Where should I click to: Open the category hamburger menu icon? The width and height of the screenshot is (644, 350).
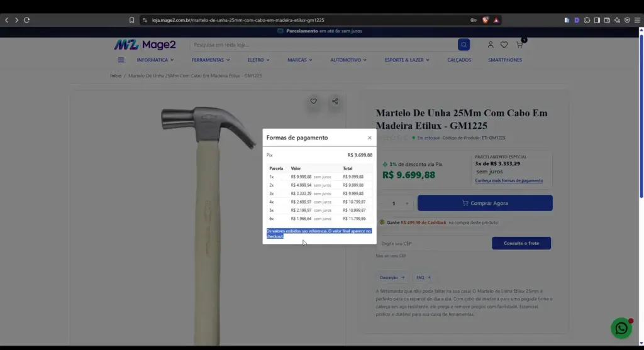coord(121,60)
